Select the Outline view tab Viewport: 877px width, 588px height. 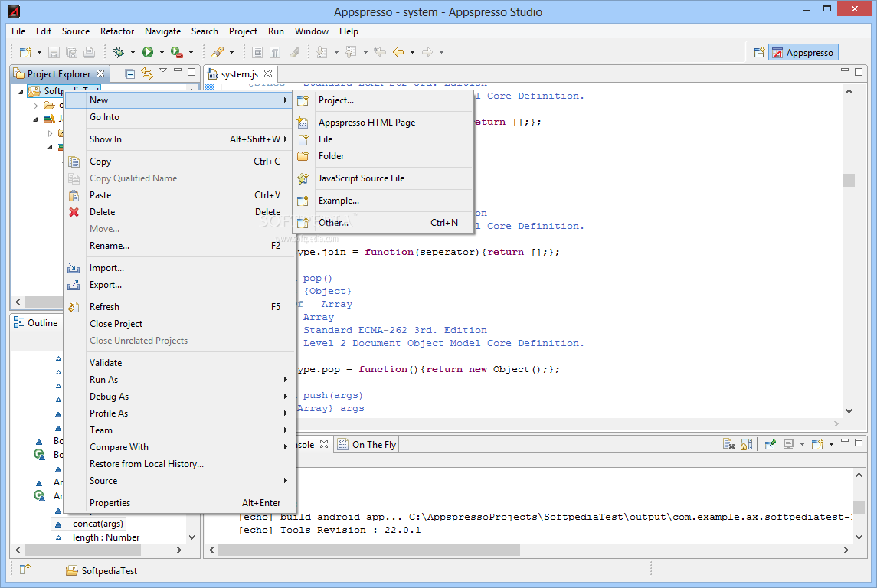tap(36, 323)
